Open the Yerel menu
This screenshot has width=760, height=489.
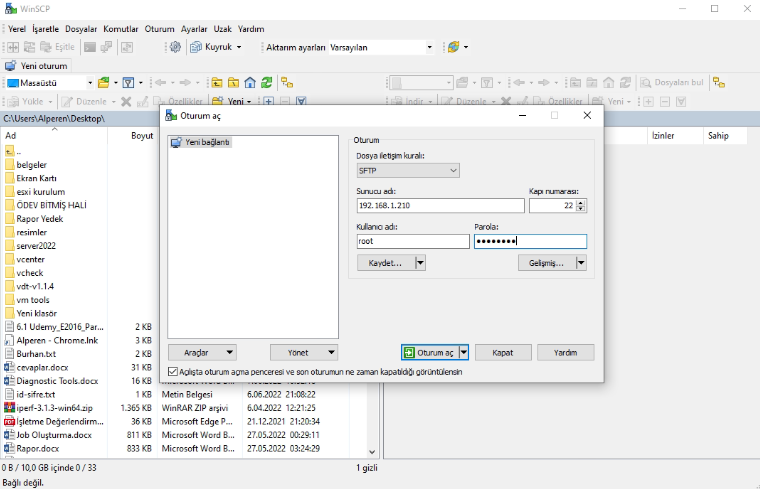[x=16, y=29]
